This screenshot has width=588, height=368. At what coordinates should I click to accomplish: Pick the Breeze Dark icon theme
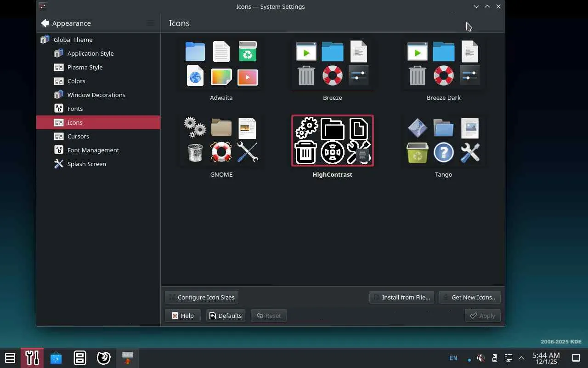(444, 70)
